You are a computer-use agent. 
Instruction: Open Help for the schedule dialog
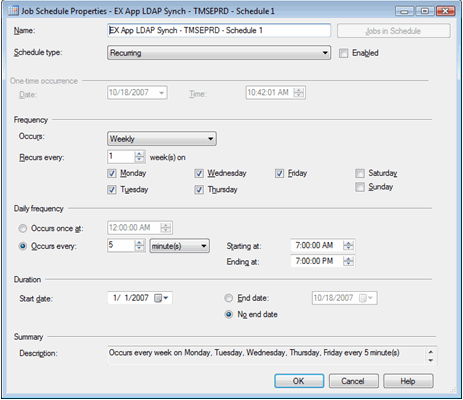pyautogui.click(x=408, y=381)
